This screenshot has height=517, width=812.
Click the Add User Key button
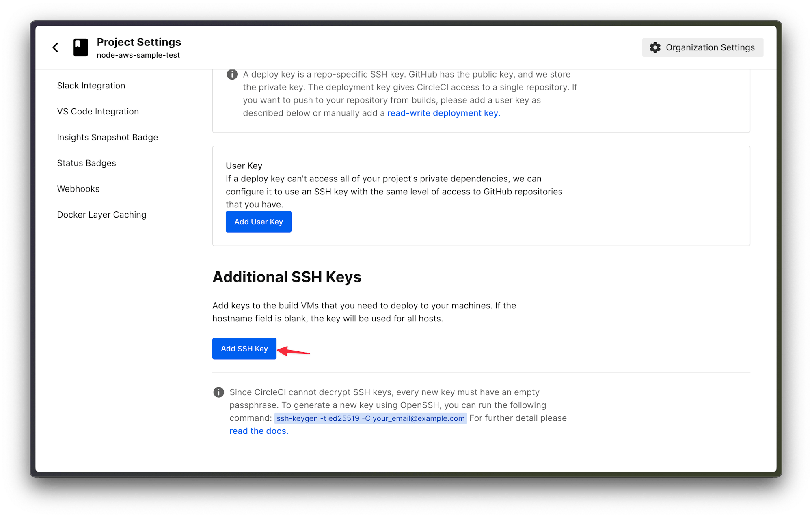pyautogui.click(x=258, y=222)
